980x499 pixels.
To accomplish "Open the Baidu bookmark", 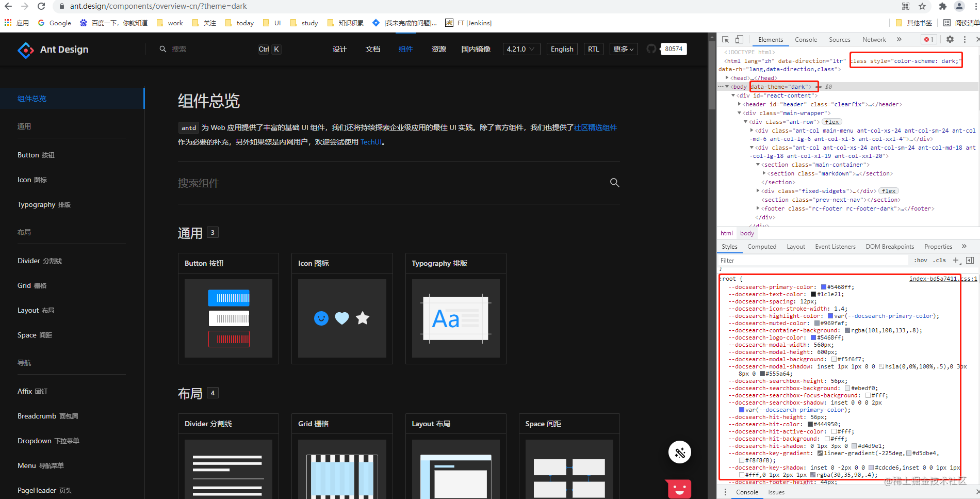I will coord(113,23).
